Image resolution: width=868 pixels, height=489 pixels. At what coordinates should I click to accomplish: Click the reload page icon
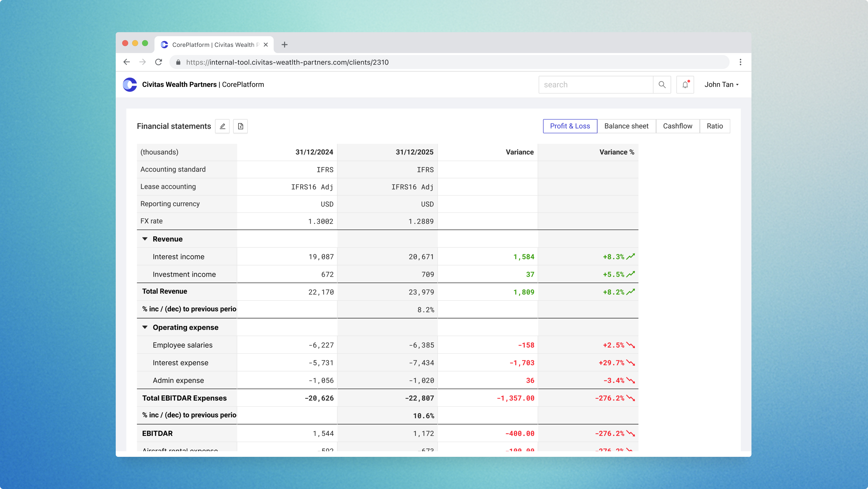tap(159, 62)
